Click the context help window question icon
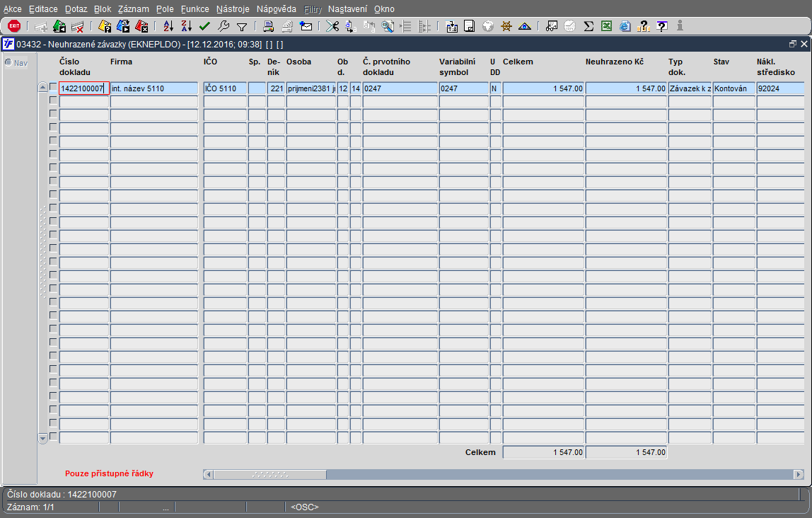 (661, 26)
